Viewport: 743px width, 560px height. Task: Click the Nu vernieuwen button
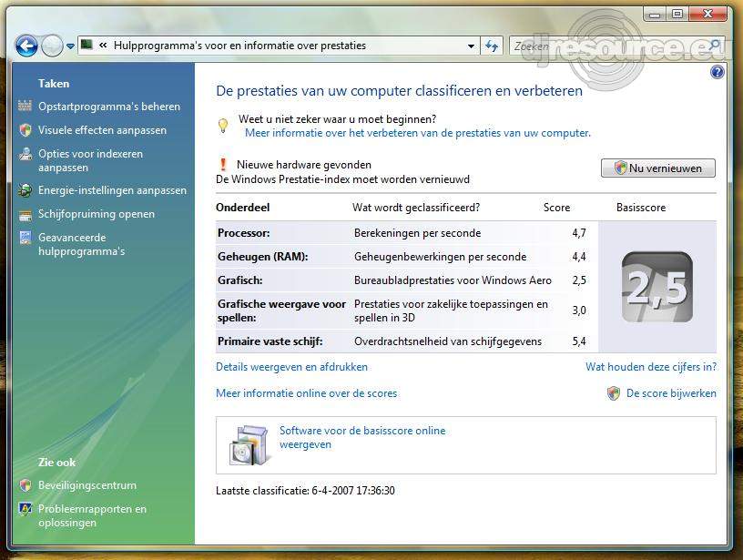657,168
